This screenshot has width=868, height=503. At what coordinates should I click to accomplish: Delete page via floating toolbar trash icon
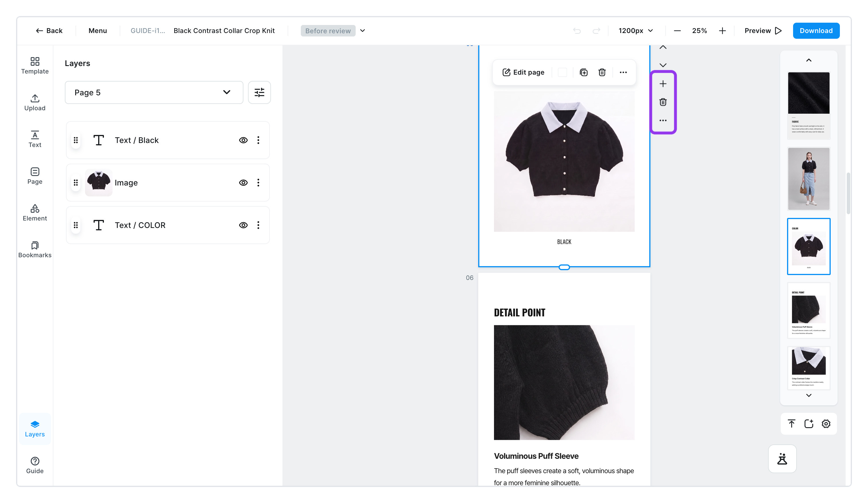pyautogui.click(x=602, y=72)
